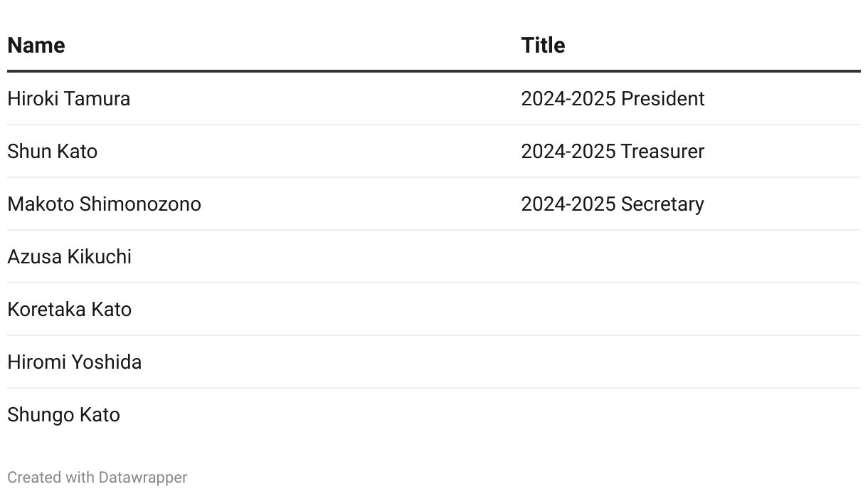
Task: Click the word Treasurer in Shun Kato's row
Action: (x=662, y=152)
